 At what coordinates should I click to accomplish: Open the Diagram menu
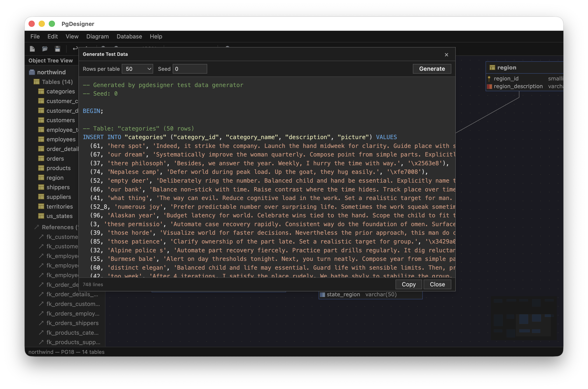point(98,36)
